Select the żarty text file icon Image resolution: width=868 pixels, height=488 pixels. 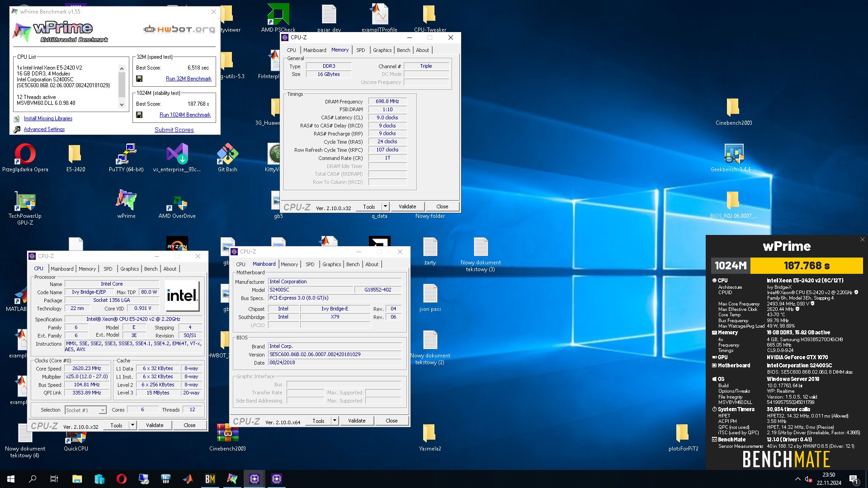click(430, 251)
